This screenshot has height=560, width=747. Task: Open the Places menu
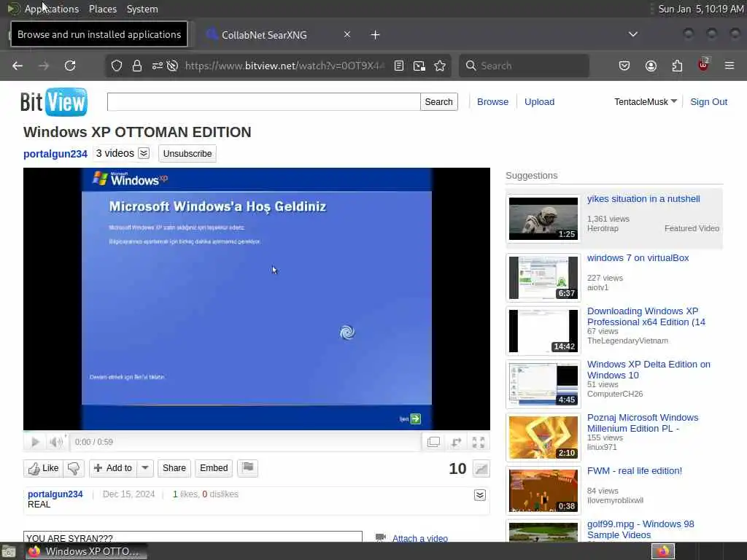click(103, 9)
